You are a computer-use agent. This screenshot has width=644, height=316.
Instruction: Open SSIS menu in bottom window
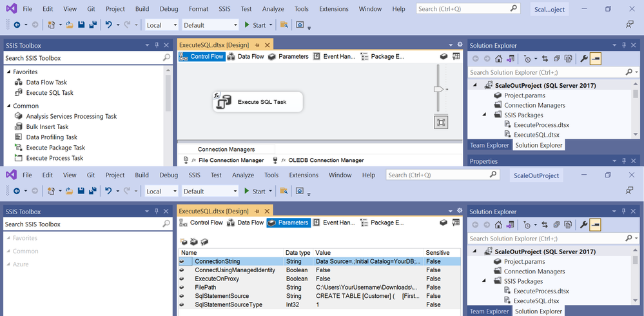194,175
